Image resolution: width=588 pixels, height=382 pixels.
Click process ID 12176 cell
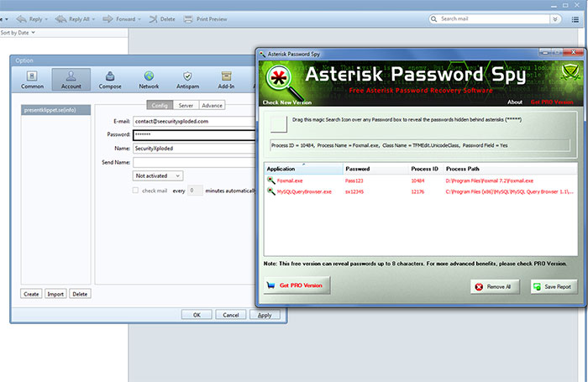coord(417,191)
